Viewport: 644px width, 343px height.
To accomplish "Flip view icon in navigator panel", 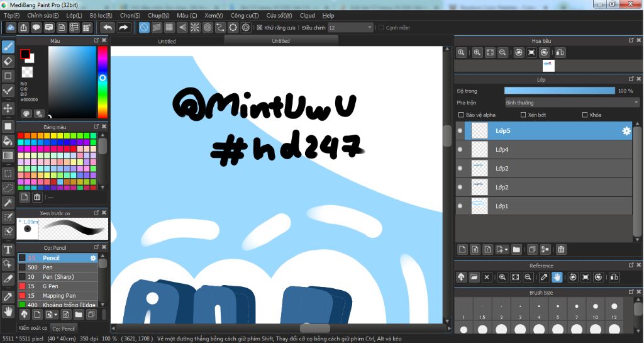I will tap(560, 53).
